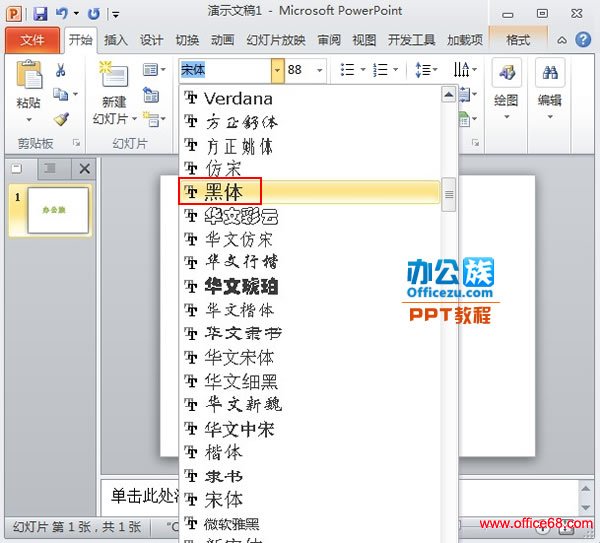The height and width of the screenshot is (543, 600).
Task: Switch to the View (视图) tab
Action: click(364, 40)
